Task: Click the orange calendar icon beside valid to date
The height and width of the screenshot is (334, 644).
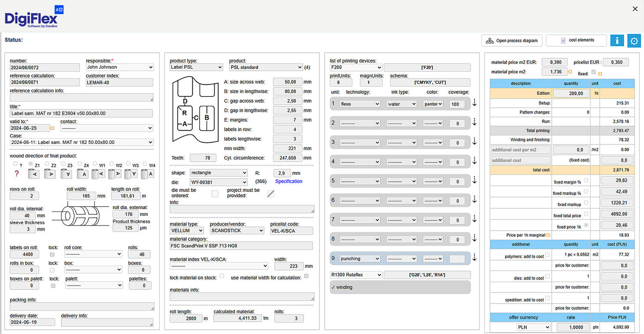Action: [52, 128]
